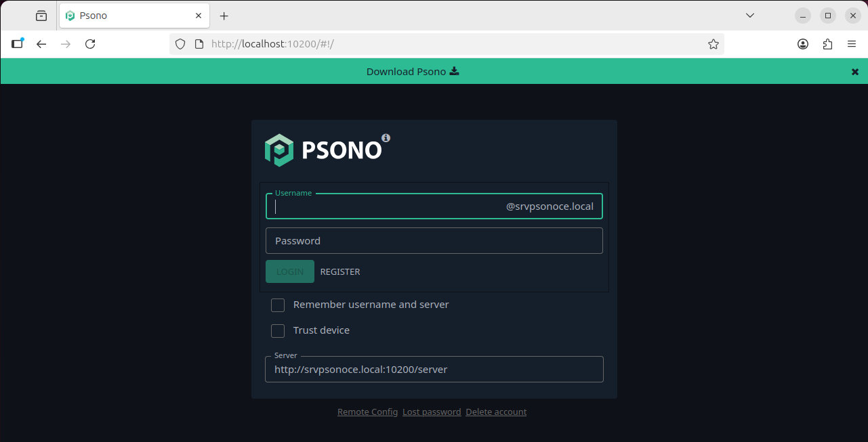
Task: Open a new browser tab
Action: coord(224,16)
